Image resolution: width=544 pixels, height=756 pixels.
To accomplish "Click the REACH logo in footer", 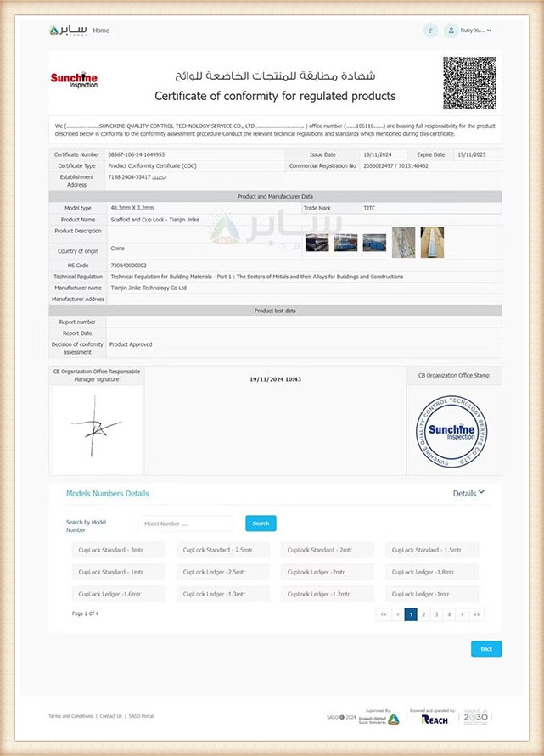I will (435, 720).
